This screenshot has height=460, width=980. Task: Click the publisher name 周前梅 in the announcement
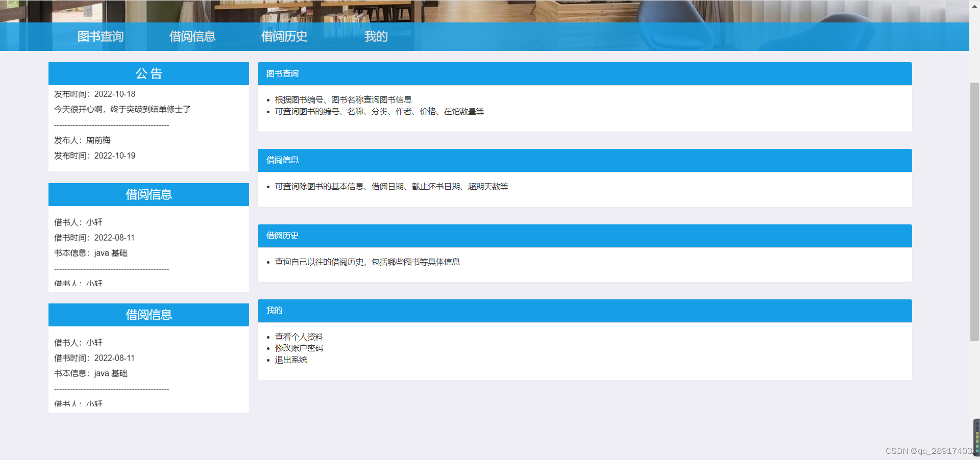(100, 140)
